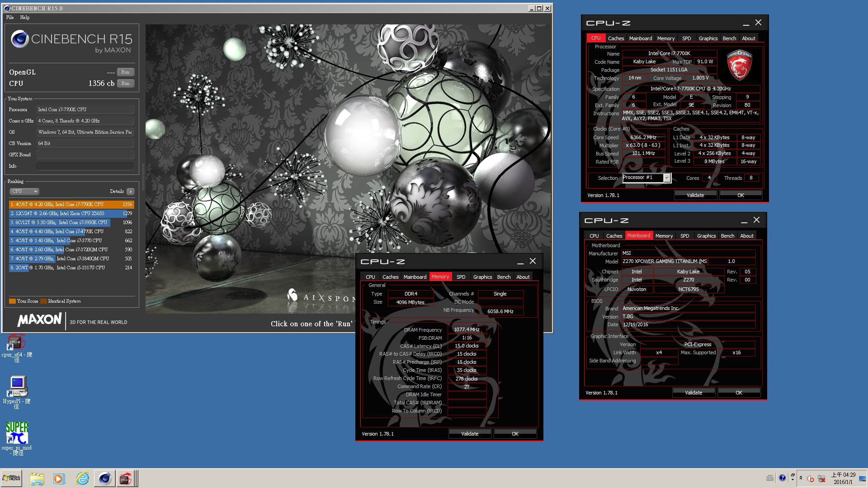868x488 pixels.
Task: Click Validate in Mainboard CPU-Z window
Action: (693, 393)
